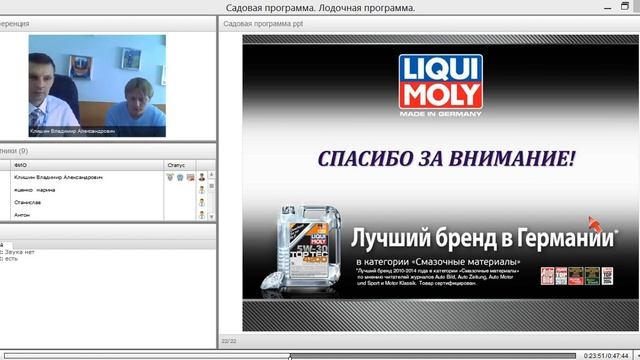Click the 0:23:51/0:47:44 playback time display
Image resolution: width=640 pixels, height=360 pixels.
pos(606,356)
